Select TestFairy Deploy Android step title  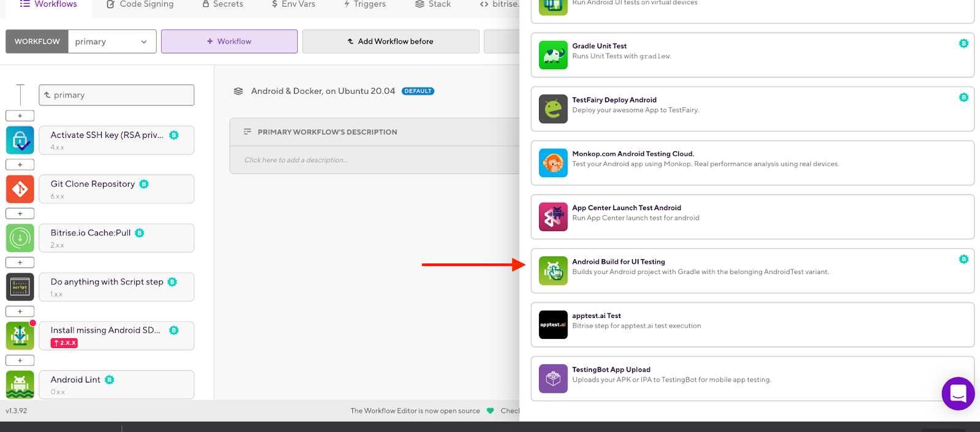[614, 100]
